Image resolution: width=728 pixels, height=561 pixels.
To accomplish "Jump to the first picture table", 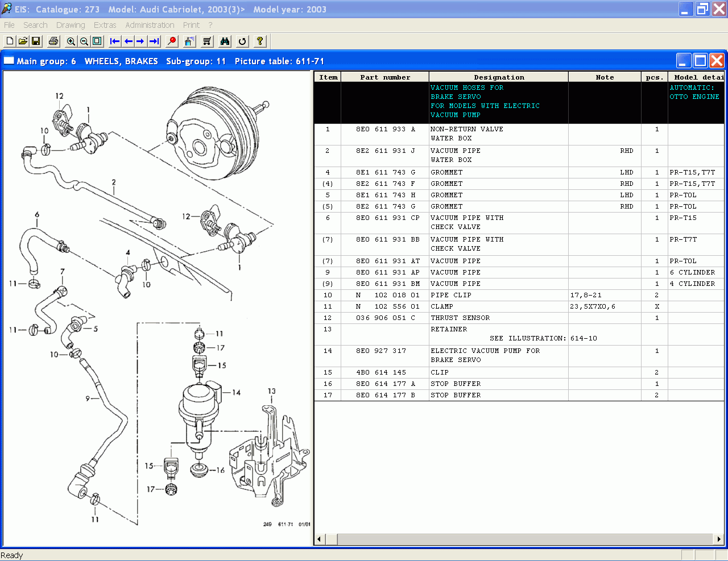I will pyautogui.click(x=115, y=41).
